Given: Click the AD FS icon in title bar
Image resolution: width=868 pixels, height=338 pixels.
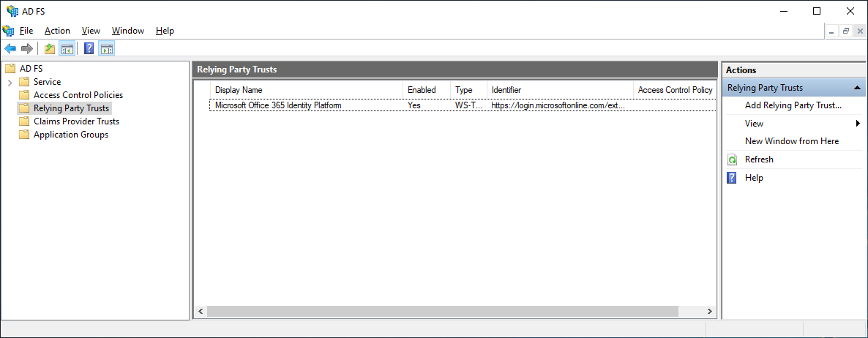Looking at the screenshot, I should point(12,11).
